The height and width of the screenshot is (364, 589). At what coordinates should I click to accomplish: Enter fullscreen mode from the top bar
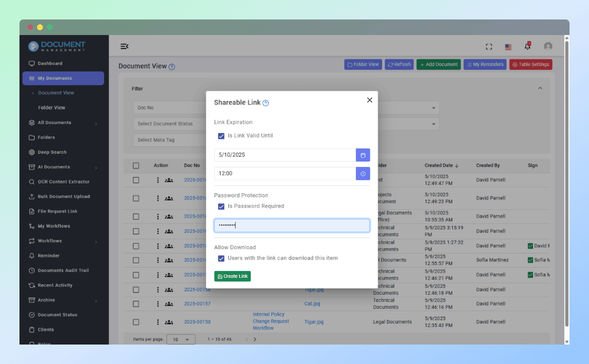coord(489,46)
